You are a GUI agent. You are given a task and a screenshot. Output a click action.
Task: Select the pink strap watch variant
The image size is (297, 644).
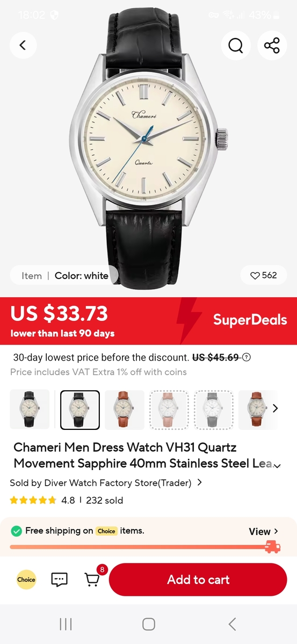point(169,409)
